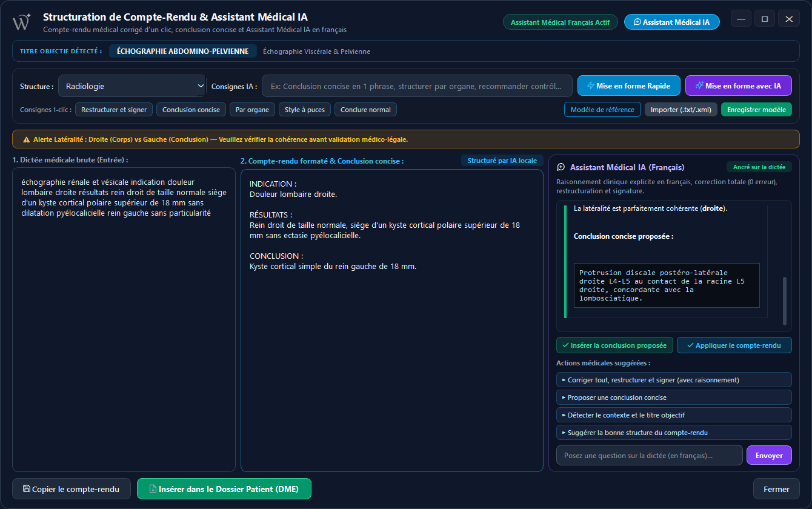Click the Structuré par IA locale badge
Image resolution: width=812 pixels, height=509 pixels.
502,161
